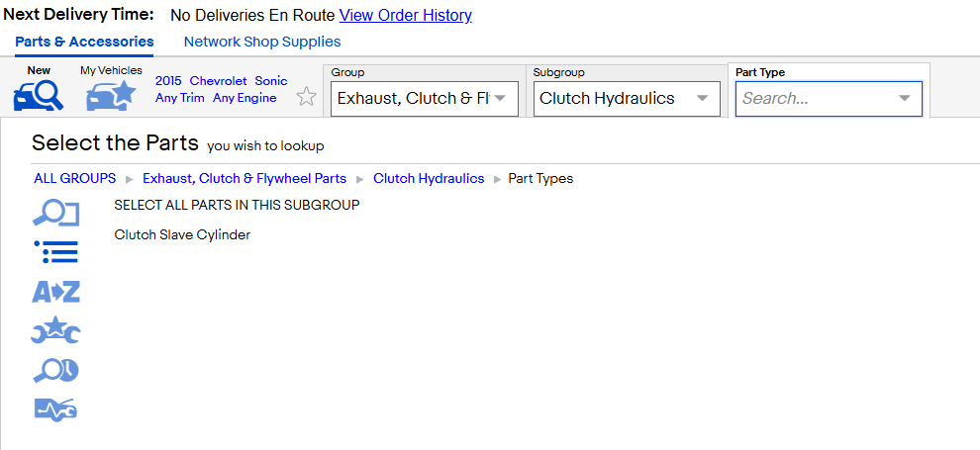
Task: Click the magnifier with pie chart icon
Action: 55,371
